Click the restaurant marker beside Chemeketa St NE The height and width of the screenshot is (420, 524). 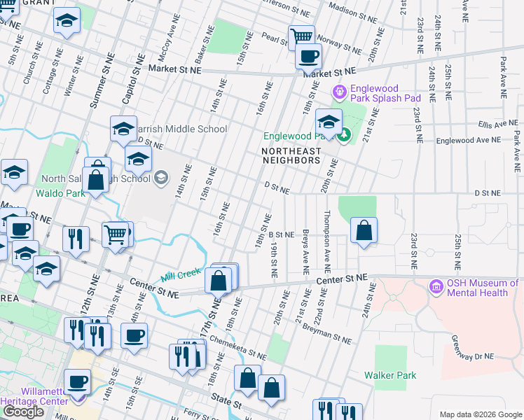182,358
